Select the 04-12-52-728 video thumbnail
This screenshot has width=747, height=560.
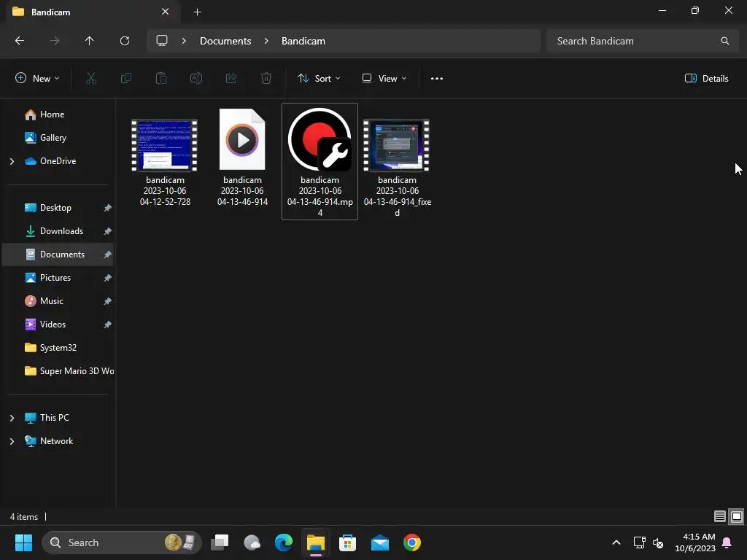coord(165,145)
